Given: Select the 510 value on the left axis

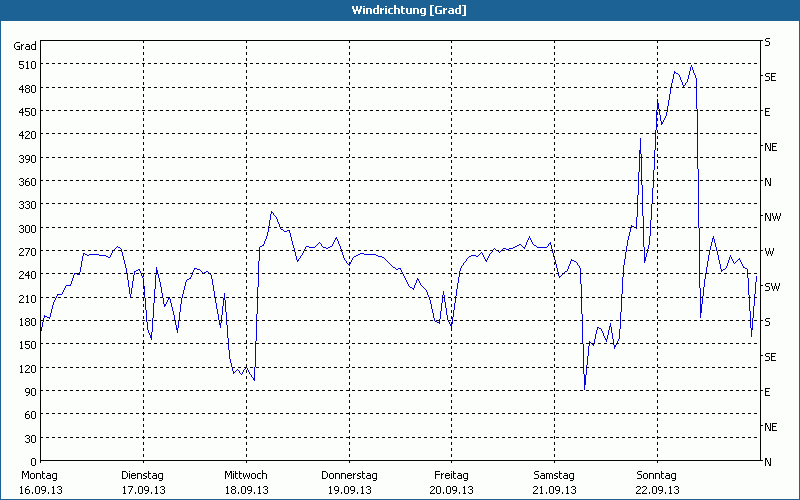Looking at the screenshot, I should [28, 65].
